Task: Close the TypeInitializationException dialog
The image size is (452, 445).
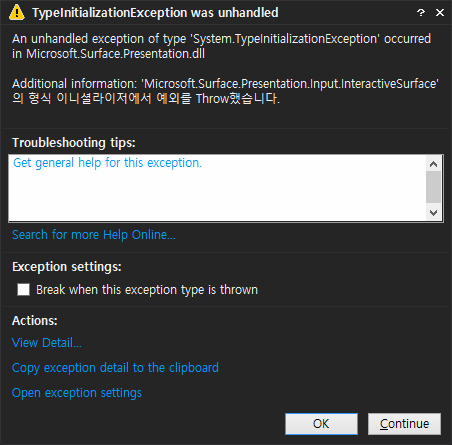Action: point(440,13)
